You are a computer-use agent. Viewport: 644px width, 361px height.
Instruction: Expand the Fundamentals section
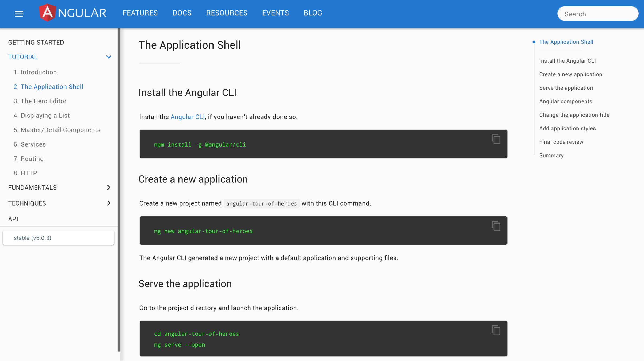109,187
